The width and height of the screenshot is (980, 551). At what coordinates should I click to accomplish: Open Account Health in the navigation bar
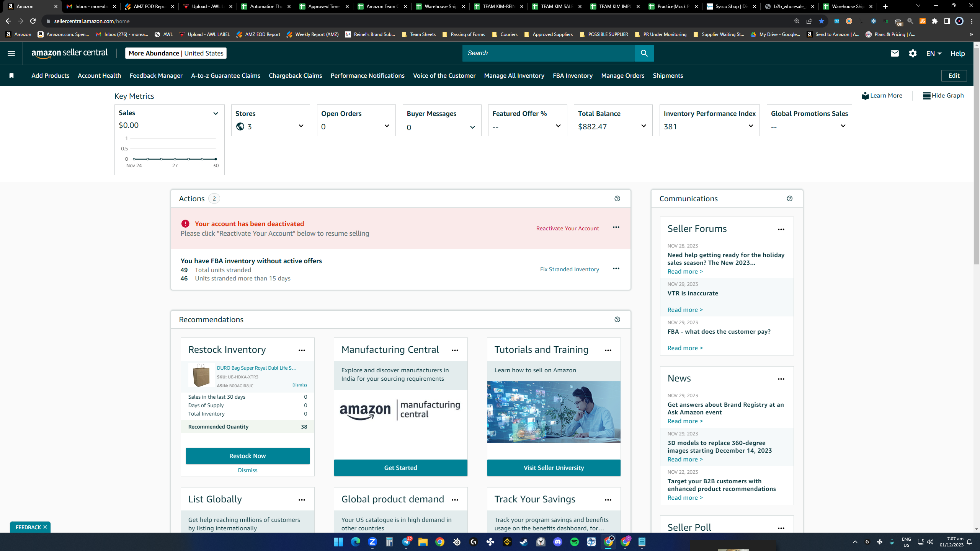pos(99,76)
